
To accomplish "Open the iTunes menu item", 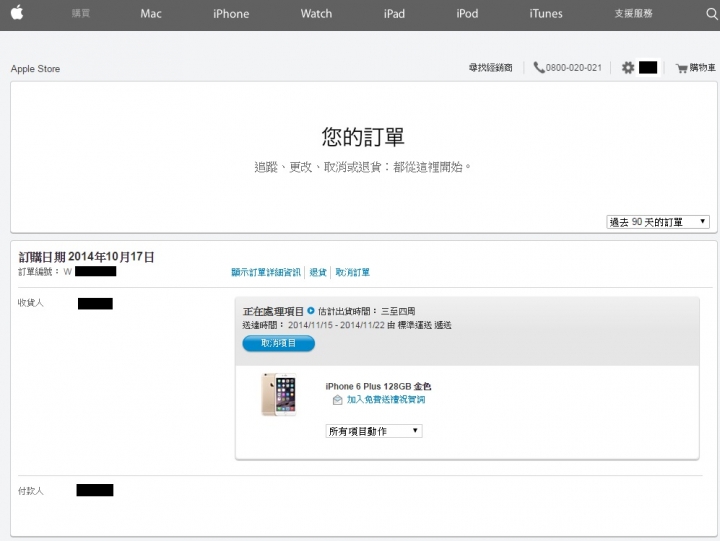I will 546,14.
